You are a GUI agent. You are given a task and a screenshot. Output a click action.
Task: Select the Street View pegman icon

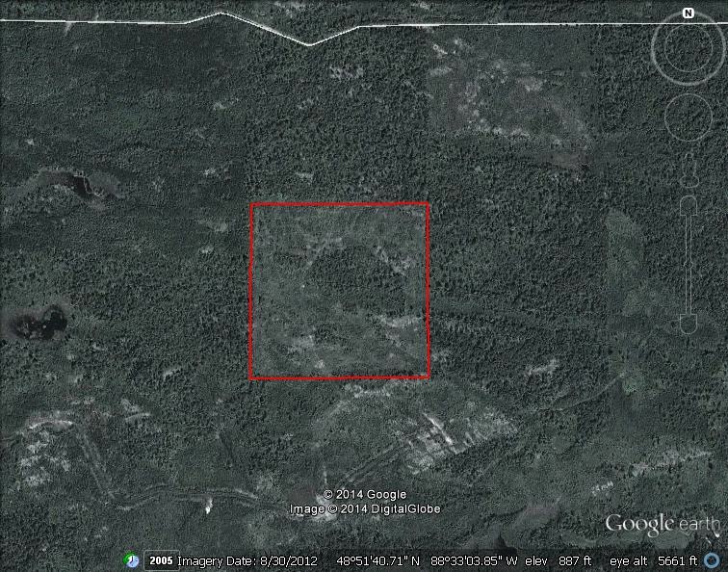(689, 169)
